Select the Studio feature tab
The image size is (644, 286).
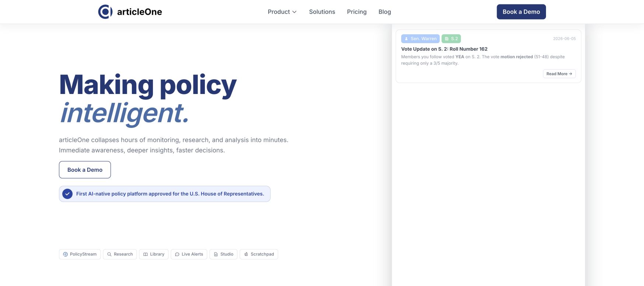click(223, 254)
